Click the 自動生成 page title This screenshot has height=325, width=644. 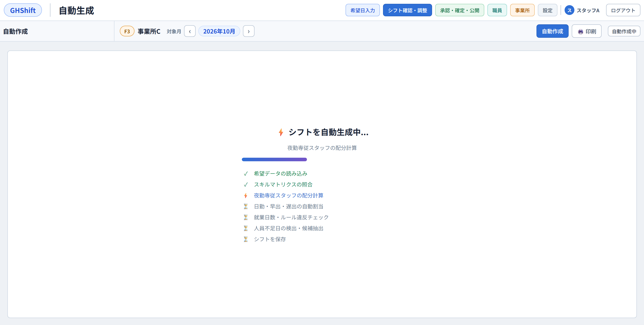coord(76,10)
